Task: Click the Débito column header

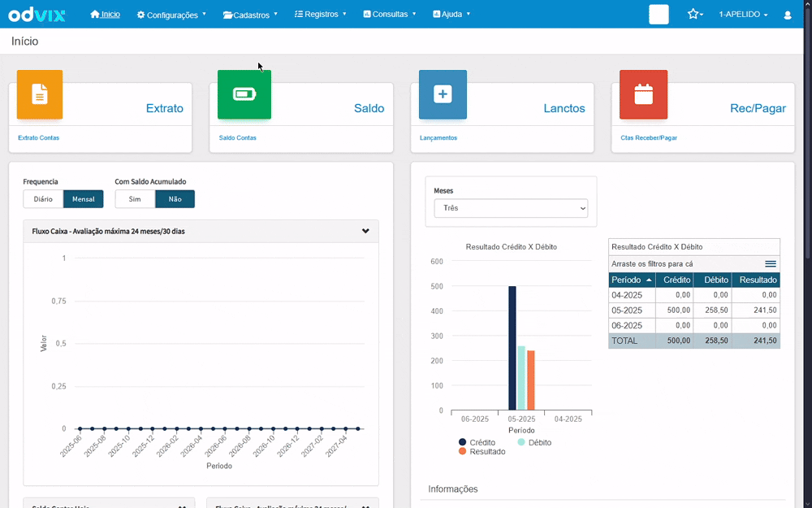Action: coord(713,280)
